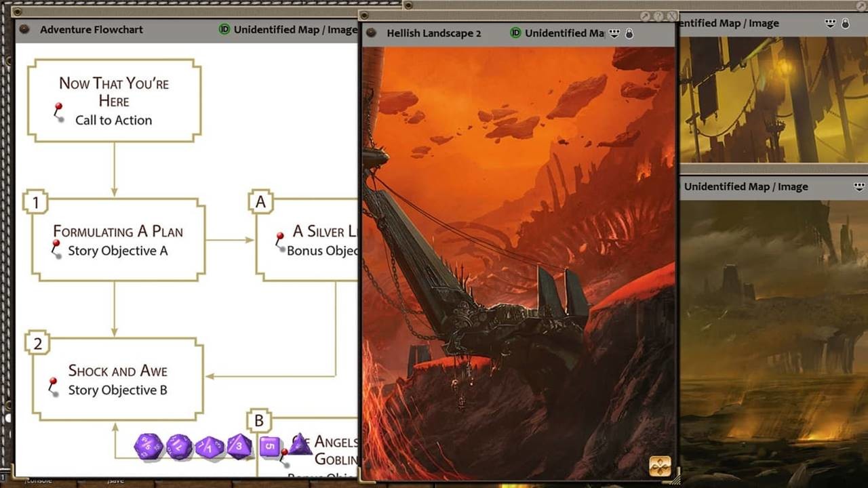Click the purple d6 showing a 5
The width and height of the screenshot is (868, 488).
(269, 446)
